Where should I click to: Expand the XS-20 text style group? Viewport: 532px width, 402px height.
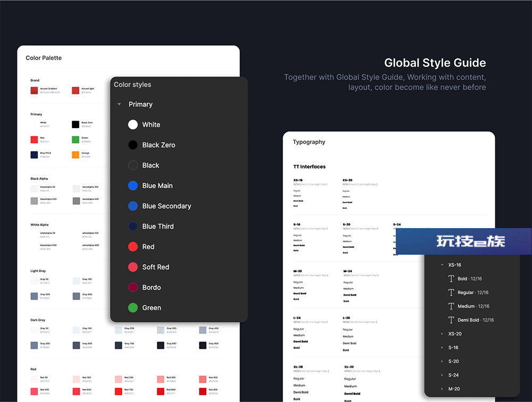[442, 334]
